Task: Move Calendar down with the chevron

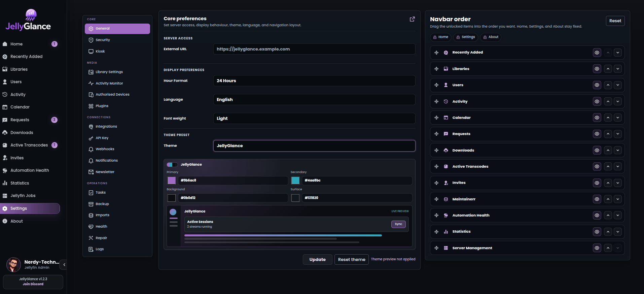Action: coord(618,118)
